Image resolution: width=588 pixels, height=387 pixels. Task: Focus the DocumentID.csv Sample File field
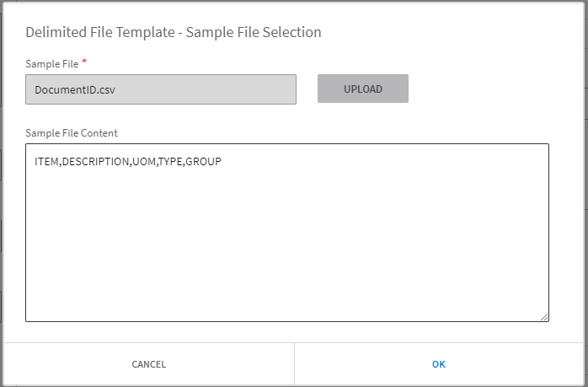point(161,89)
